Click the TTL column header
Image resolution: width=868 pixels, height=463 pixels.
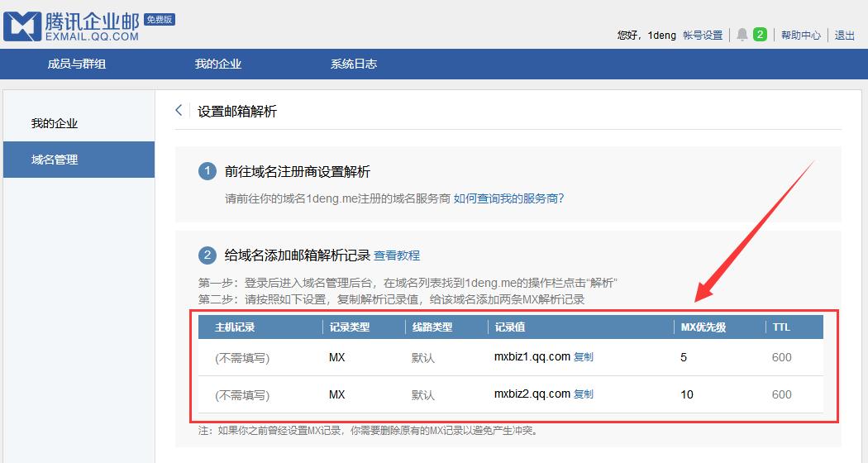click(x=781, y=327)
